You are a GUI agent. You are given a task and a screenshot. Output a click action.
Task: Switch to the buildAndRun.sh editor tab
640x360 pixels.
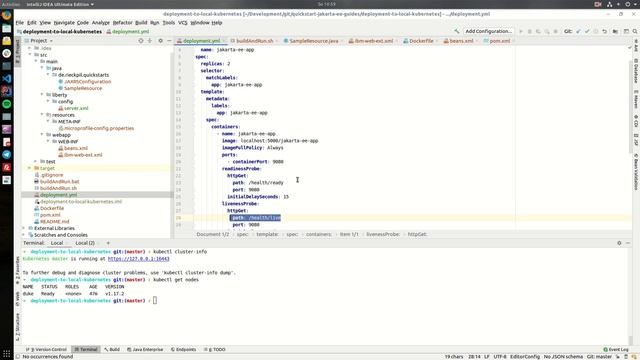(x=254, y=41)
